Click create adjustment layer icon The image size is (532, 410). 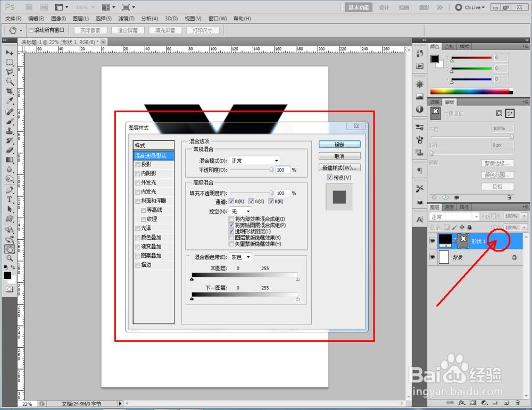(x=484, y=403)
